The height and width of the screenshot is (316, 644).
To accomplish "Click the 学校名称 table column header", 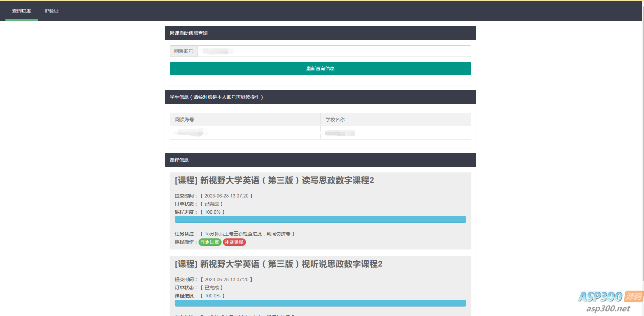I will click(x=395, y=120).
